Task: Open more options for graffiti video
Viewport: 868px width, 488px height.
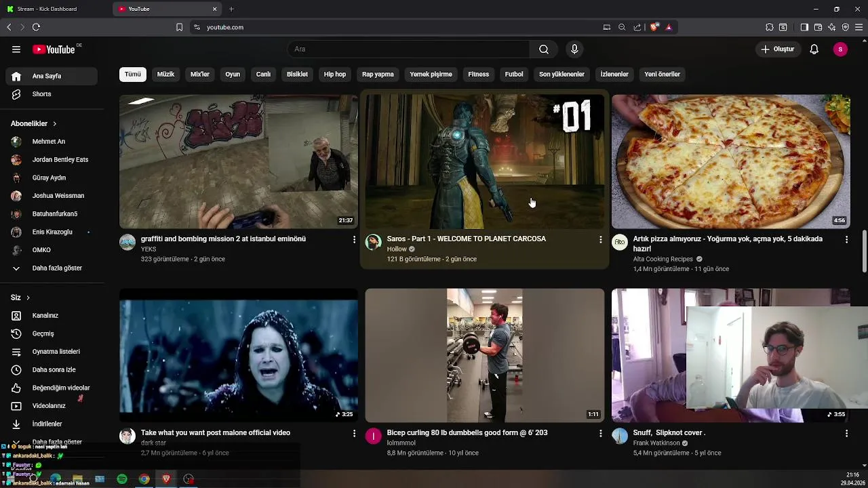Action: [354, 239]
